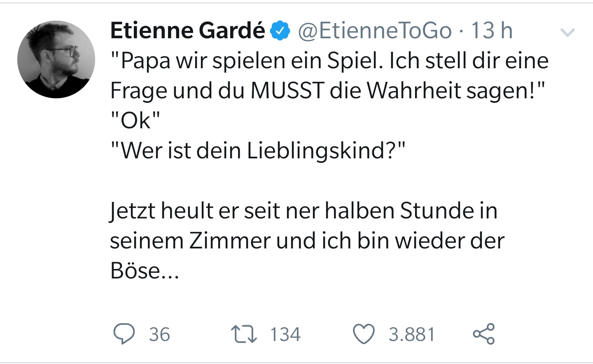Viewport: 593px width, 364px height.
Task: Click the tweet line starting "Papa wir spielen"
Action: (329, 61)
